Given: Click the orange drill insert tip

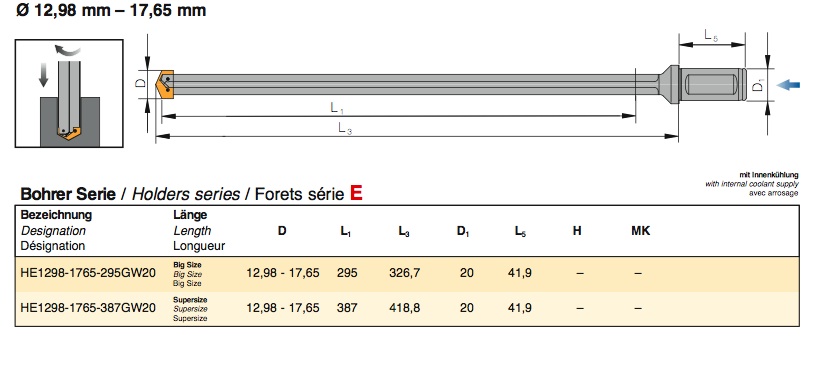Looking at the screenshot, I should point(165,84).
